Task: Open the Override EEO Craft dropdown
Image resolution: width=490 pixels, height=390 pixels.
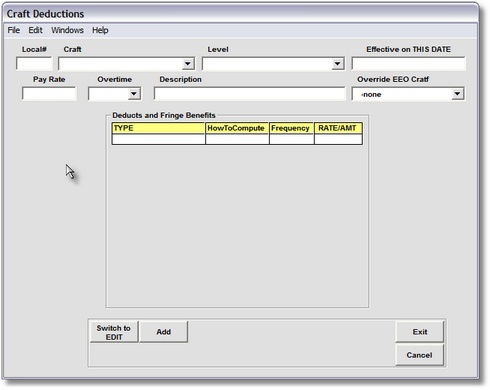Action: [457, 94]
